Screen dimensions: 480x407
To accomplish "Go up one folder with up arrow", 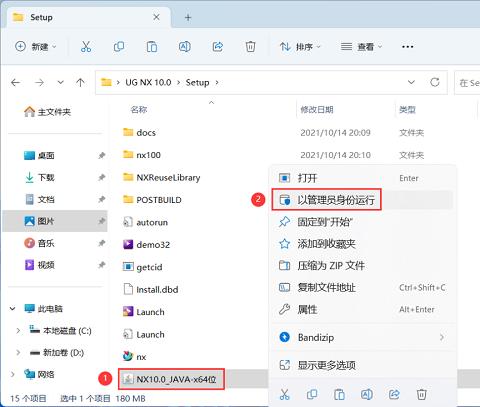I will pos(80,82).
